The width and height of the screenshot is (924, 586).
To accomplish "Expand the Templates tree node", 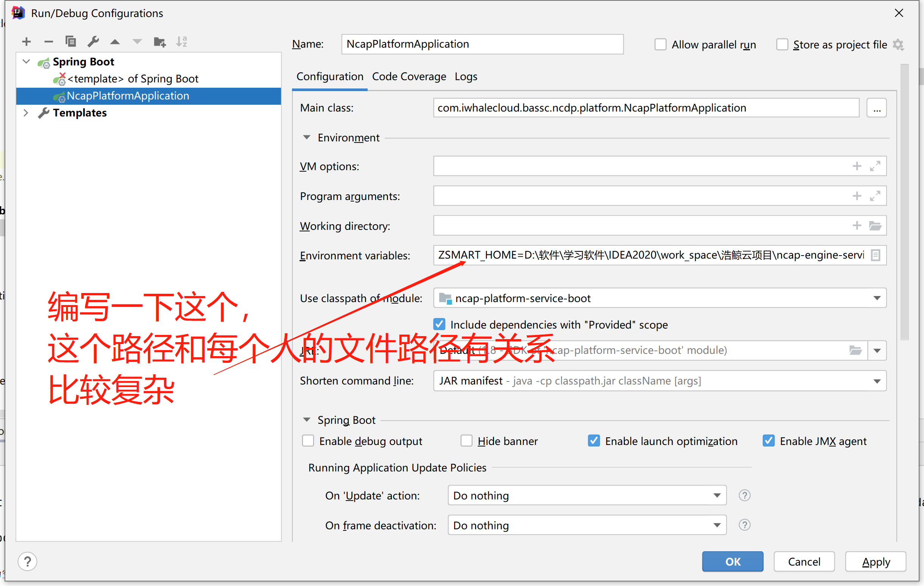I will [26, 113].
